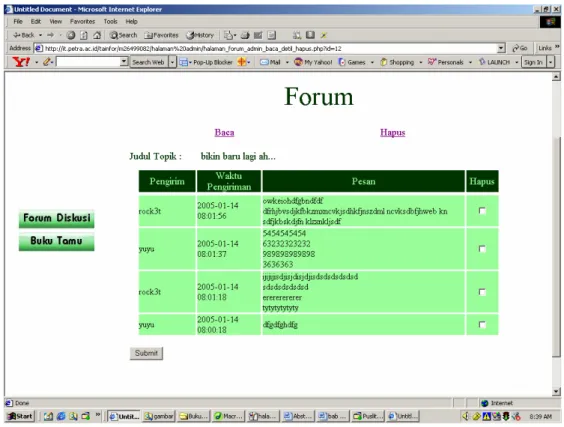Click the pencil icon in the Yahoo toolbar
564x427 pixels.
(x=47, y=62)
